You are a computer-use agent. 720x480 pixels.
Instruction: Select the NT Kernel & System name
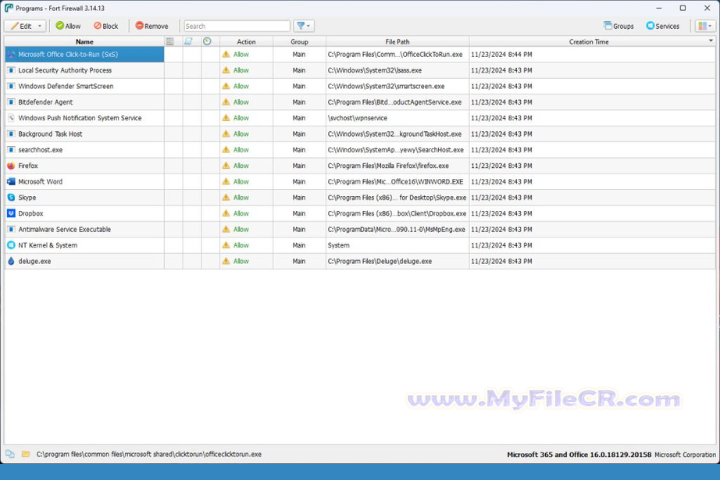click(48, 245)
